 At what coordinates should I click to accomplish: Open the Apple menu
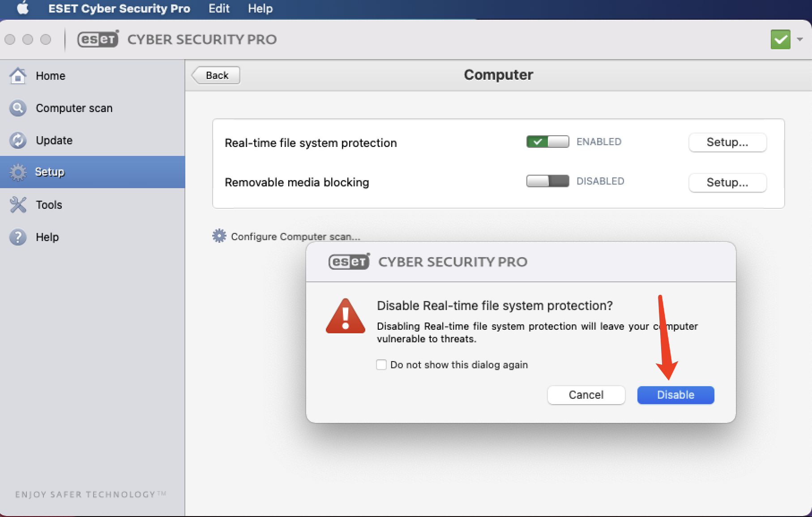(x=22, y=9)
